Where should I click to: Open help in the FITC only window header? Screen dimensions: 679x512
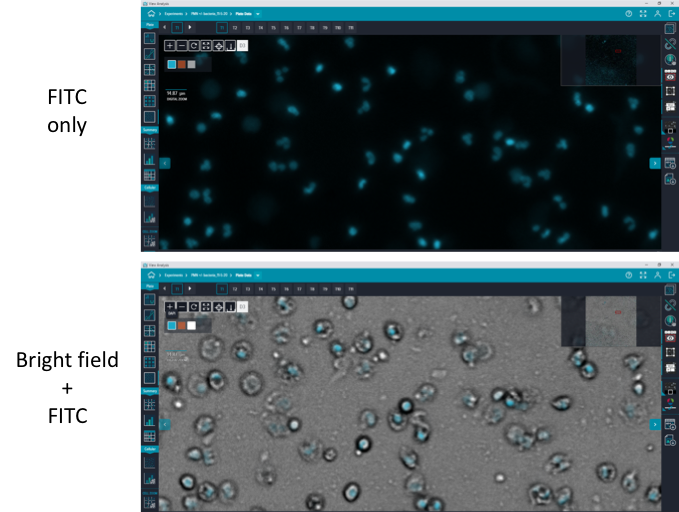(628, 14)
